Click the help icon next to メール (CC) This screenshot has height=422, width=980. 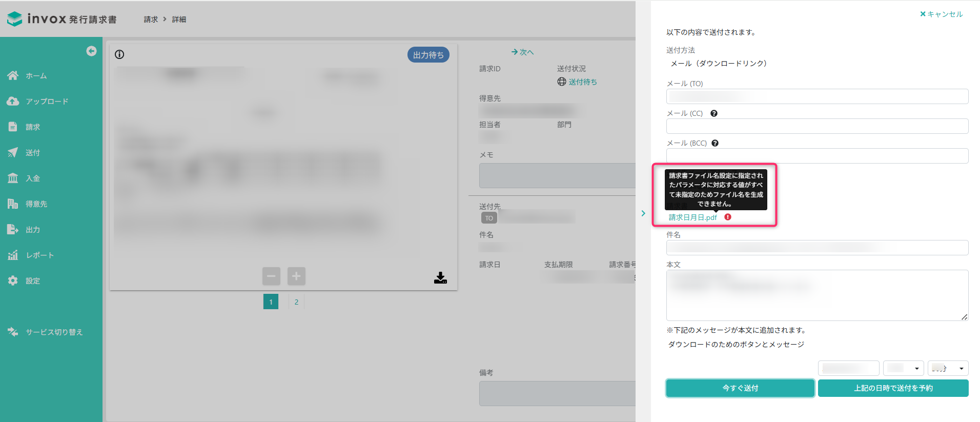[713, 113]
